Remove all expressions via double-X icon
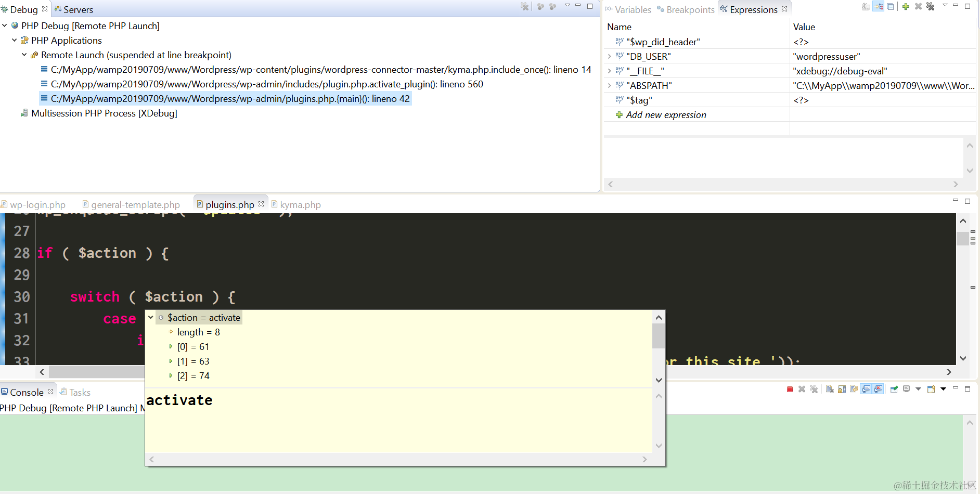Viewport: 980px width, 494px height. tap(931, 6)
